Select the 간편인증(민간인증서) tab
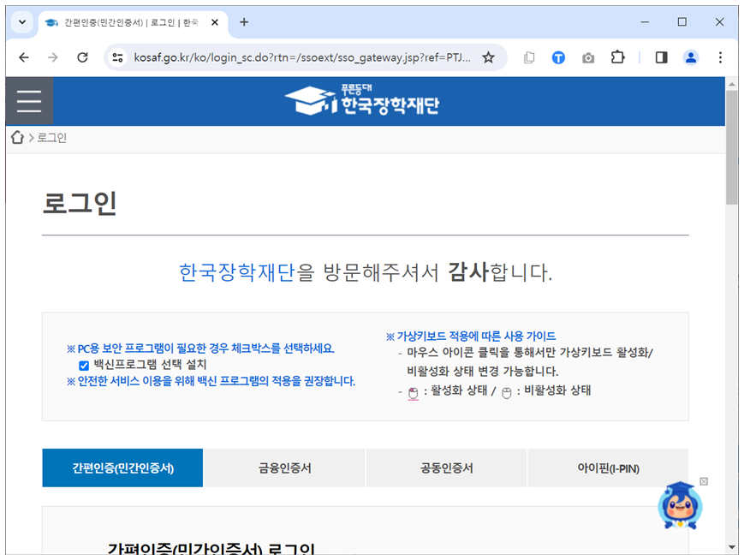744x560 pixels. coord(122,468)
